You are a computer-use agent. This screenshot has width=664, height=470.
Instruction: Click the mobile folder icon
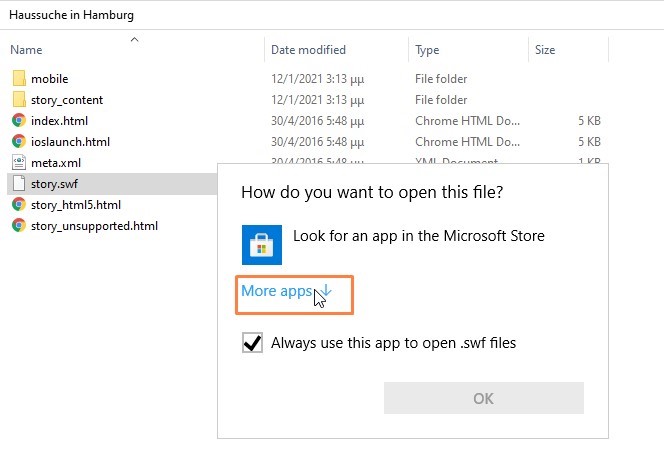point(18,79)
